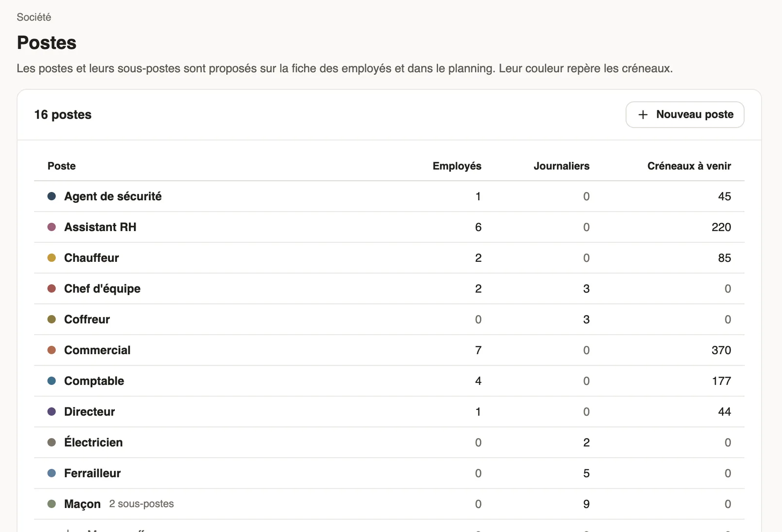The image size is (782, 532).
Task: Click the Agent de sécurité navy color dot
Action: tap(51, 196)
